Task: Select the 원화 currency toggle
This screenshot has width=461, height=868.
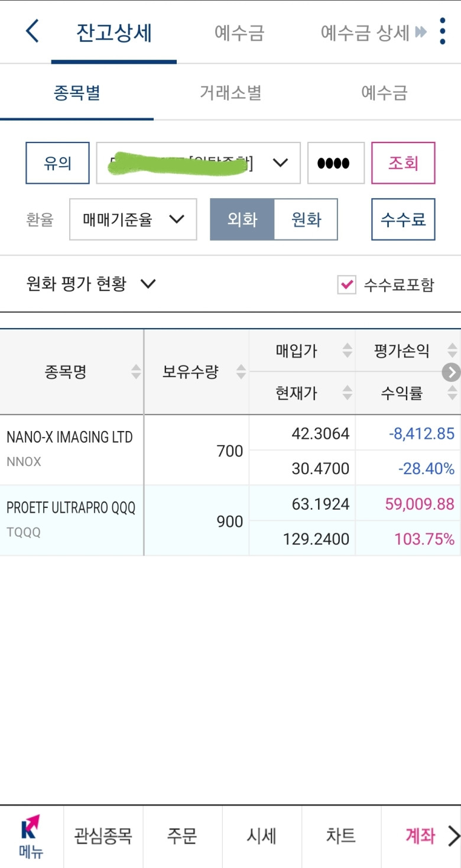Action: coord(306,219)
